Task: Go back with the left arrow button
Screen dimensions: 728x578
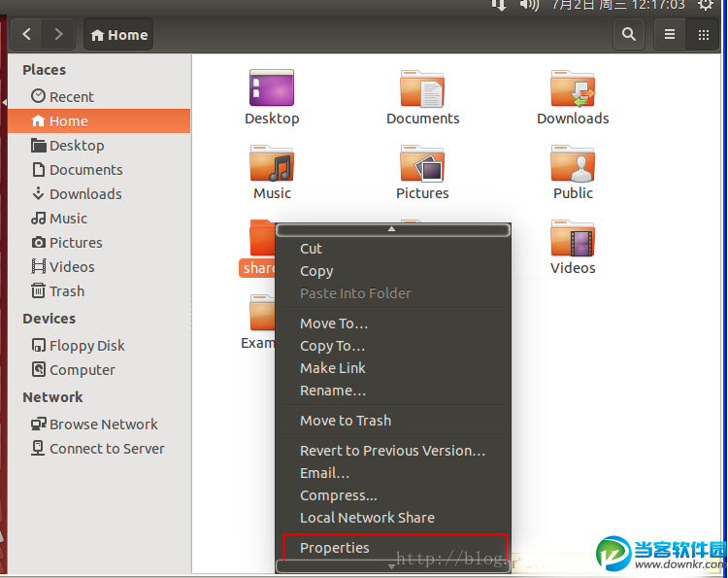Action: click(26, 34)
